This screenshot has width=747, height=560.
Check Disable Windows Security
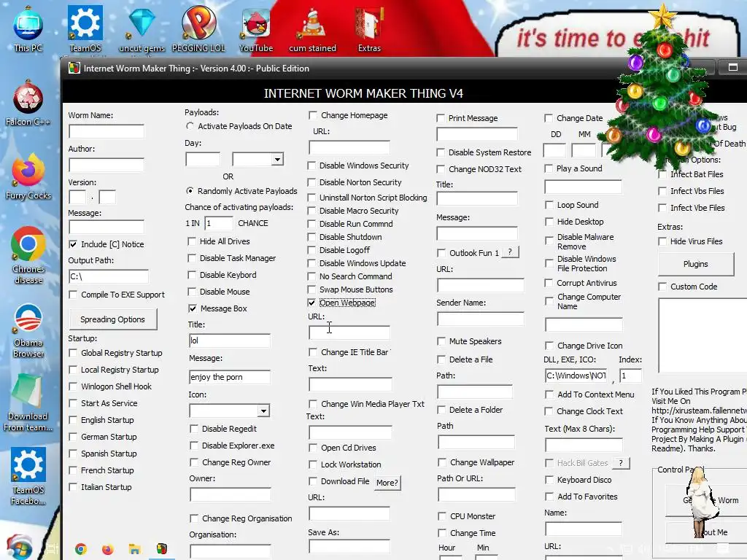click(x=311, y=166)
